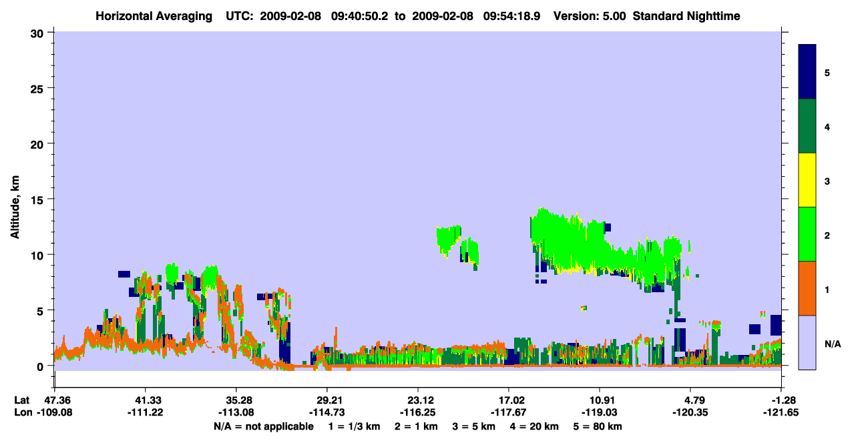Screen dimensions: 868x445
Task: Click the longitude value -116.25
Action: pyautogui.click(x=417, y=412)
